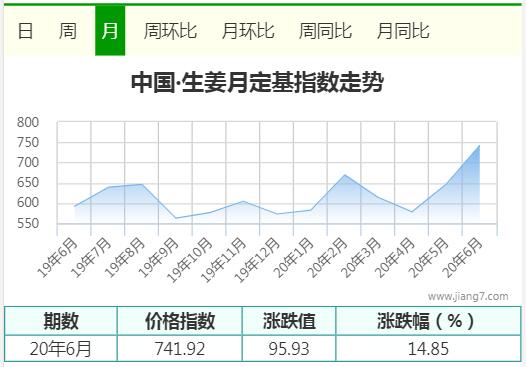
Task: Click the 19年6月 x-axis label
Action: tap(57, 258)
